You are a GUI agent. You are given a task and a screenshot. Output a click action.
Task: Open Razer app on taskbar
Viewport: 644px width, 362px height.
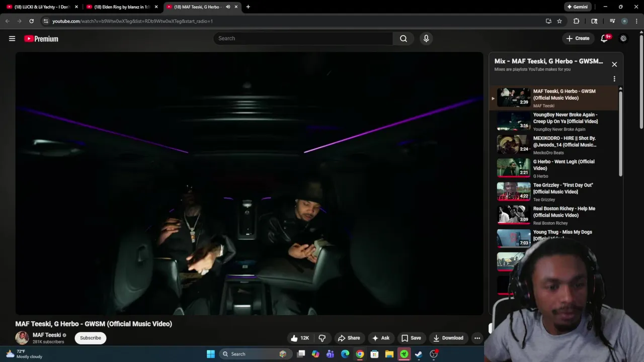pos(404,354)
